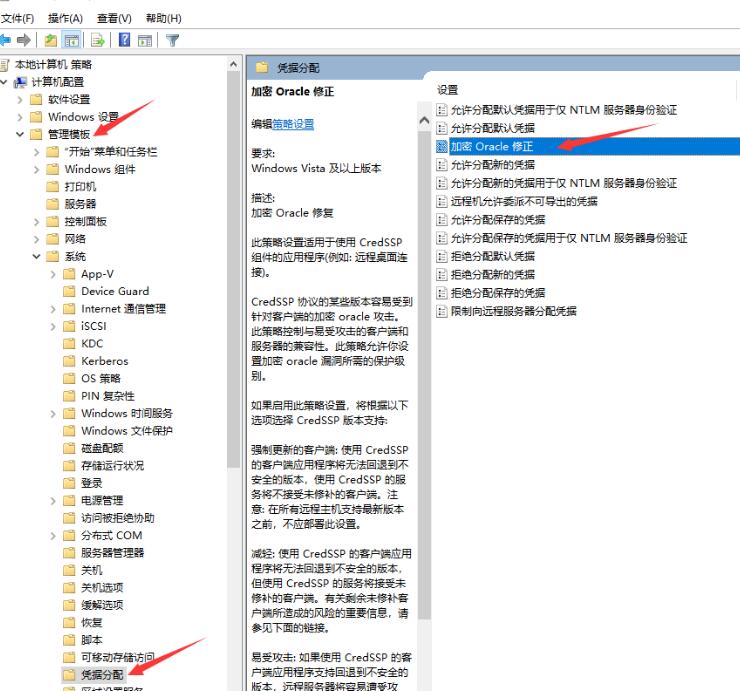
Task: Click the folder icon of Device Guard
Action: point(69,291)
